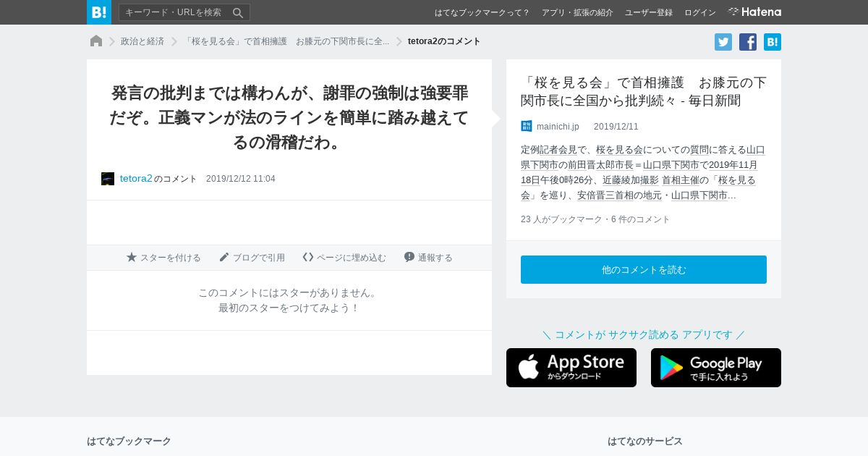868x456 pixels.
Task: Click the no-stars notice このコメントにはスターがありません
Action: [289, 292]
